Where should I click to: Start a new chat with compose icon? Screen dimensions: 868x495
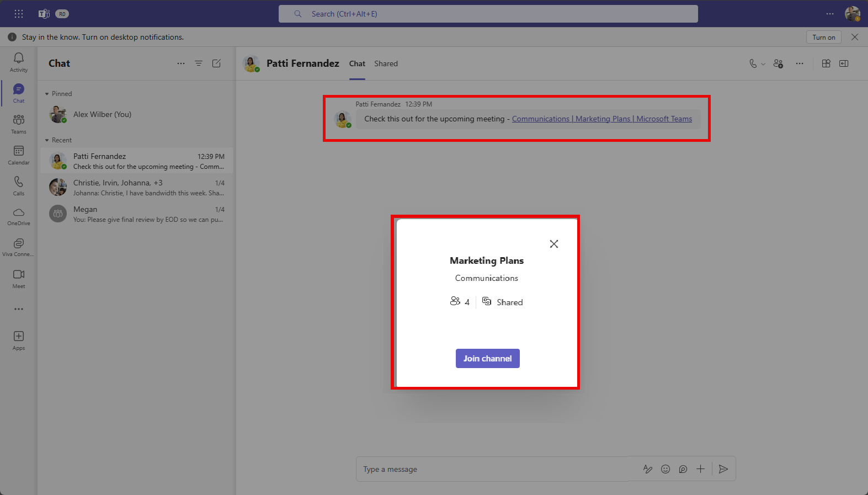216,63
